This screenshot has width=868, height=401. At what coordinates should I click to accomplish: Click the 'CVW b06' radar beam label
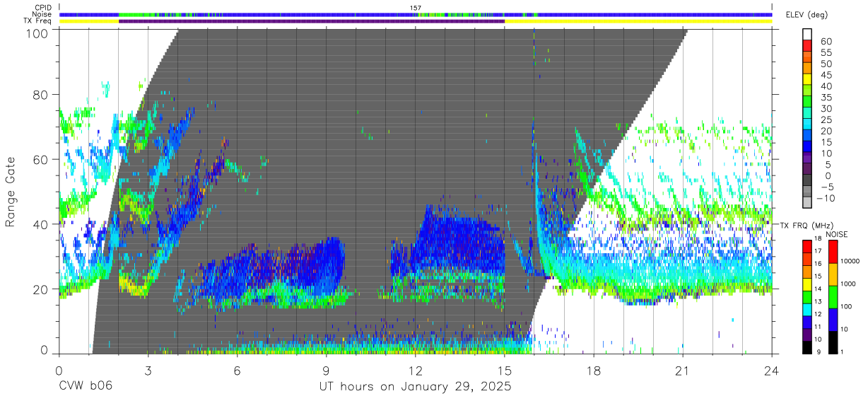(86, 386)
